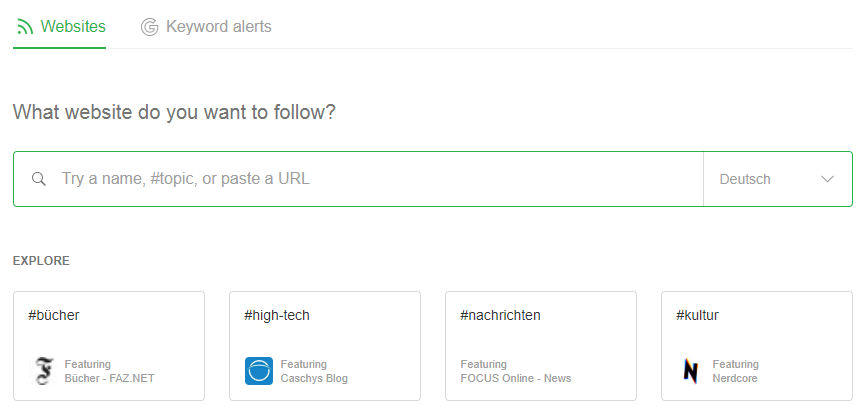Click the Google icon beside Keyword alerts

150,27
